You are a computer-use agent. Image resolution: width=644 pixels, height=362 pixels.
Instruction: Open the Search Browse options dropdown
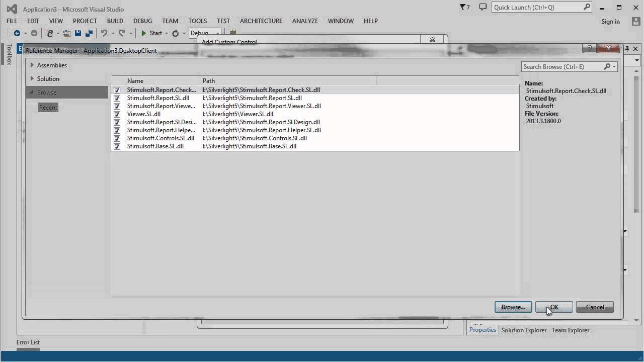click(x=614, y=66)
